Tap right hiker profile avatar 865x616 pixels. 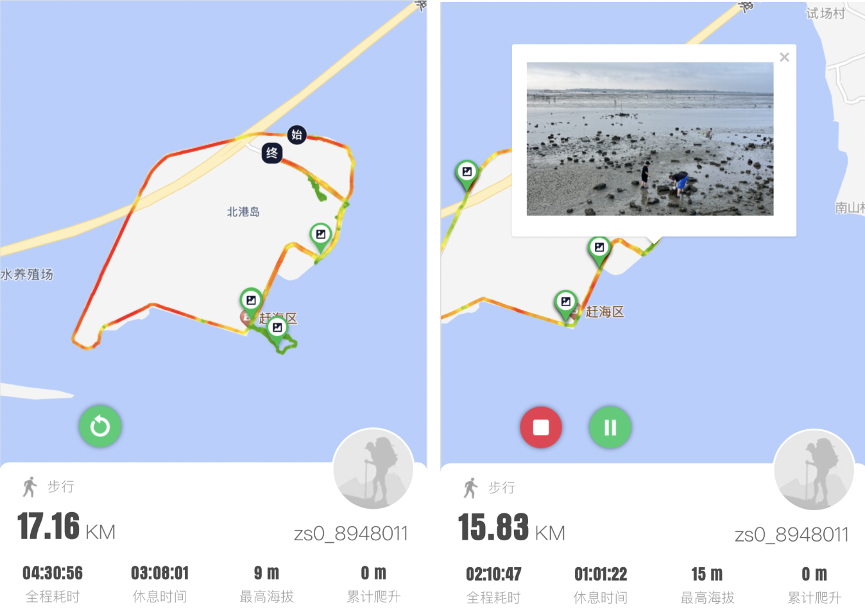click(814, 470)
